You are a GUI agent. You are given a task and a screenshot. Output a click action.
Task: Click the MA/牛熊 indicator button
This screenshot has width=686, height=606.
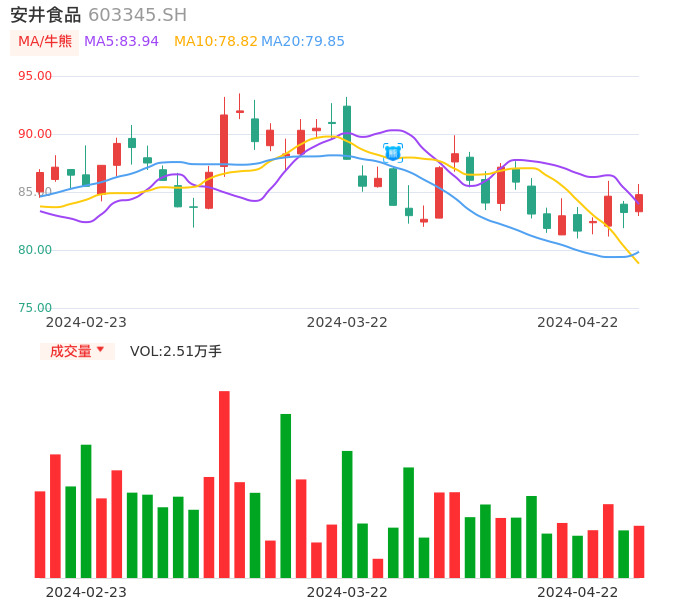45,42
